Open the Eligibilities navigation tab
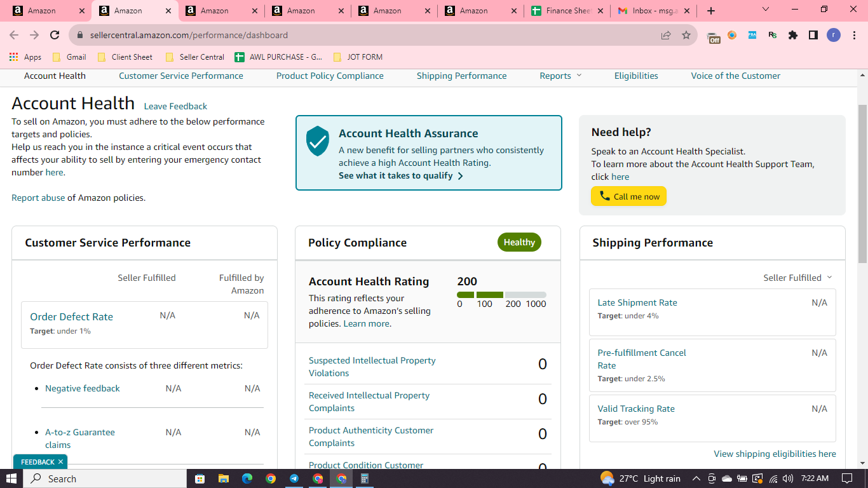The height and width of the screenshot is (488, 868). 636,76
